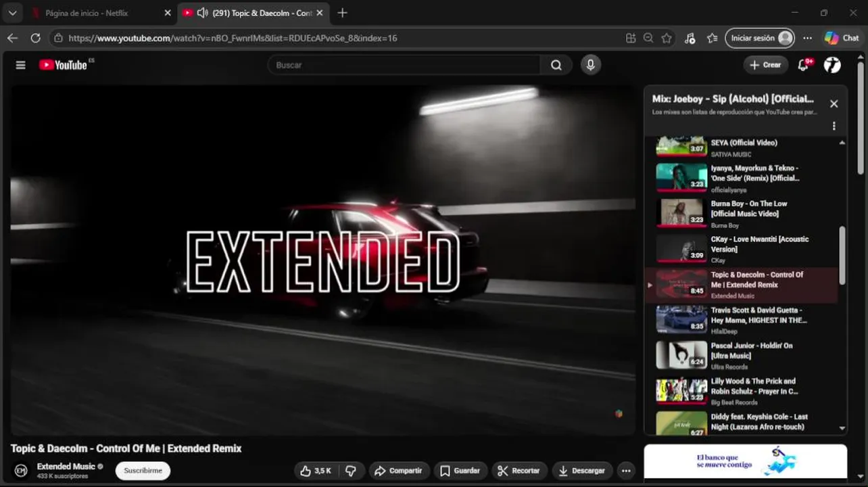Open more actions under the video
Image resolution: width=868 pixels, height=487 pixels.
(626, 471)
